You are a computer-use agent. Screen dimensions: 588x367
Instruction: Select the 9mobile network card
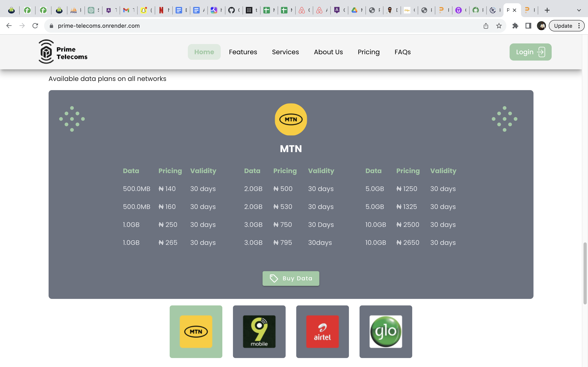[259, 332]
